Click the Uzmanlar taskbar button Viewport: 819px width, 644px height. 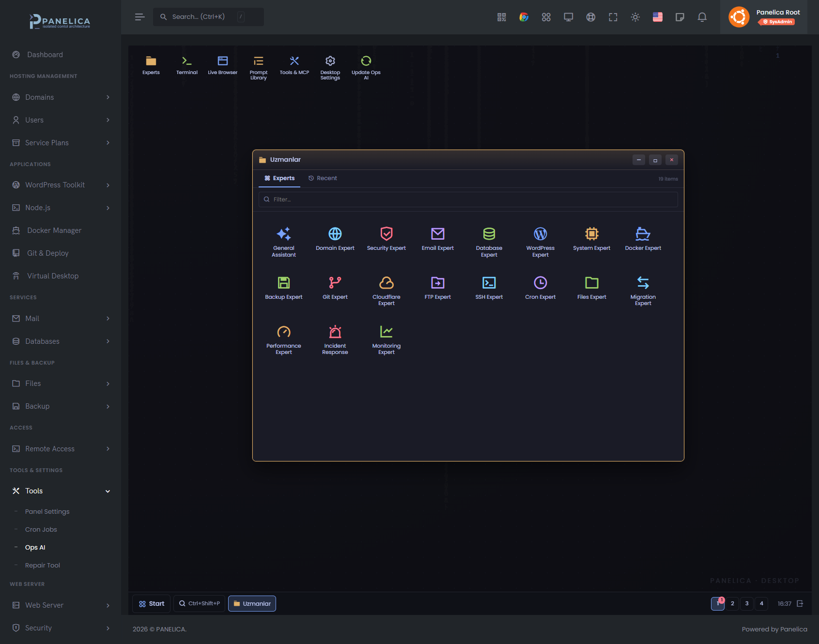point(252,604)
